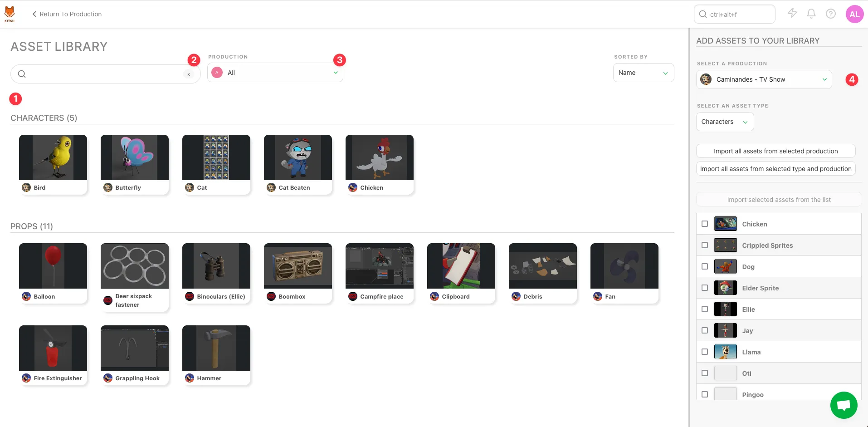Click Return To Production link

tap(67, 14)
